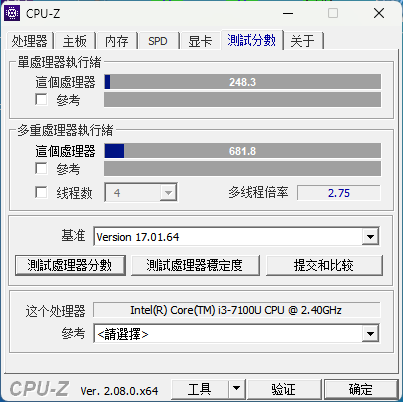
Task: Select the 显卡 tab
Action: tap(200, 41)
